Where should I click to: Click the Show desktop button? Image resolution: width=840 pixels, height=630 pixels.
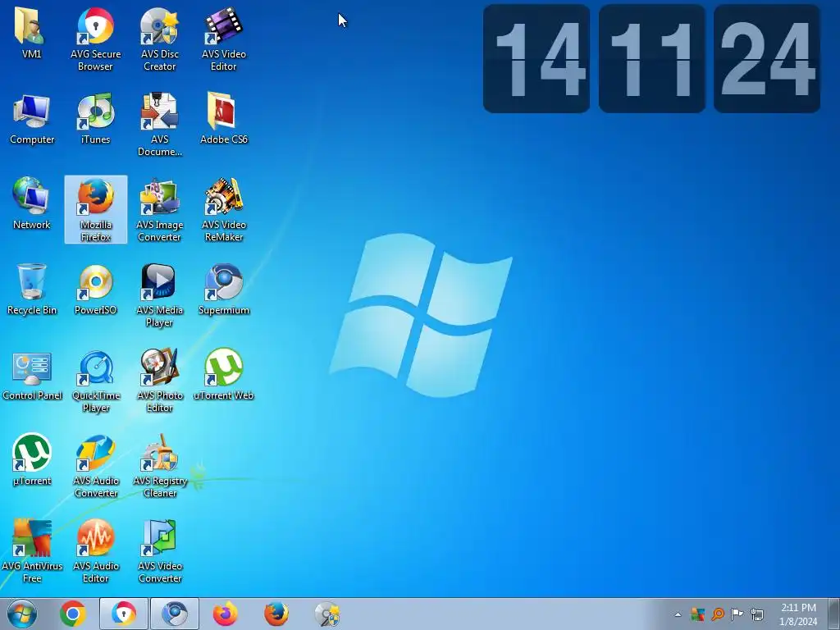pyautogui.click(x=833, y=614)
